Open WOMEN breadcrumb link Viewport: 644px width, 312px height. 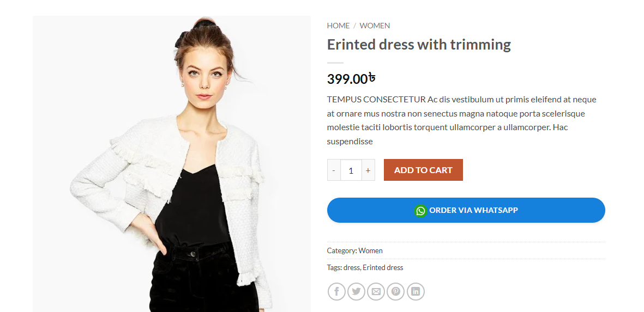(x=375, y=26)
